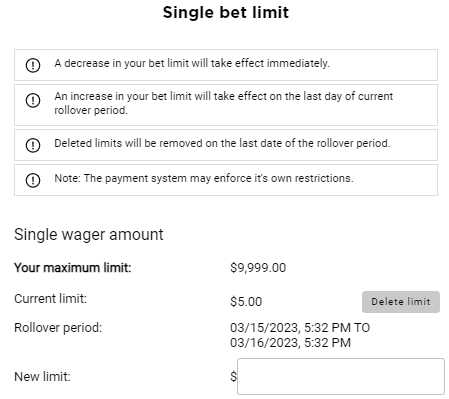Click the New limit label
The width and height of the screenshot is (449, 399).
42,377
